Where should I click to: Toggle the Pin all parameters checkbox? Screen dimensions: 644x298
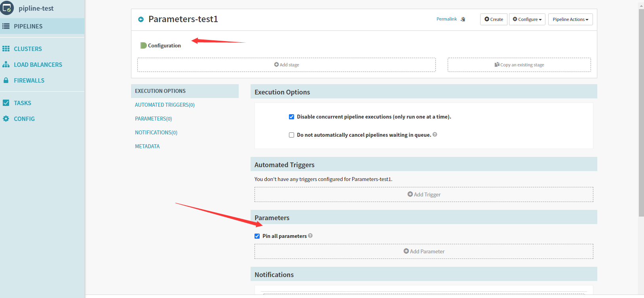(x=257, y=236)
